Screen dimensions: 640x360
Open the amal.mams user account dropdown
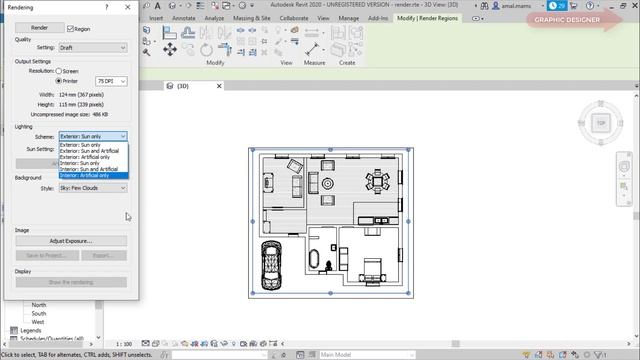(543, 6)
